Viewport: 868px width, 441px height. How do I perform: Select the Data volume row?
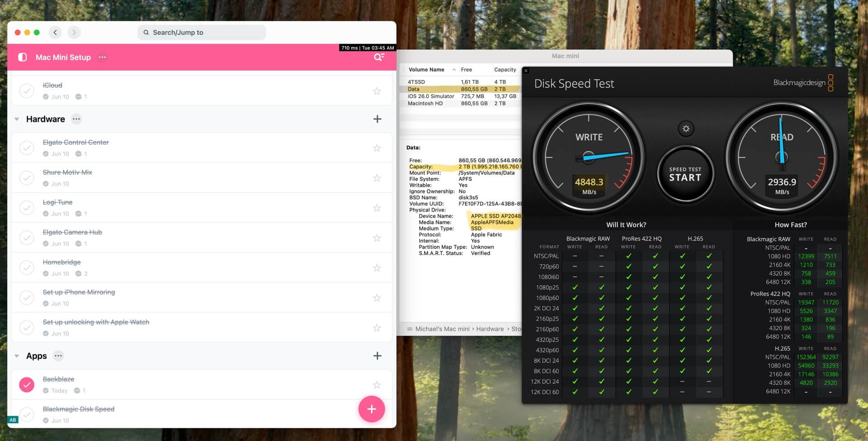click(461, 89)
